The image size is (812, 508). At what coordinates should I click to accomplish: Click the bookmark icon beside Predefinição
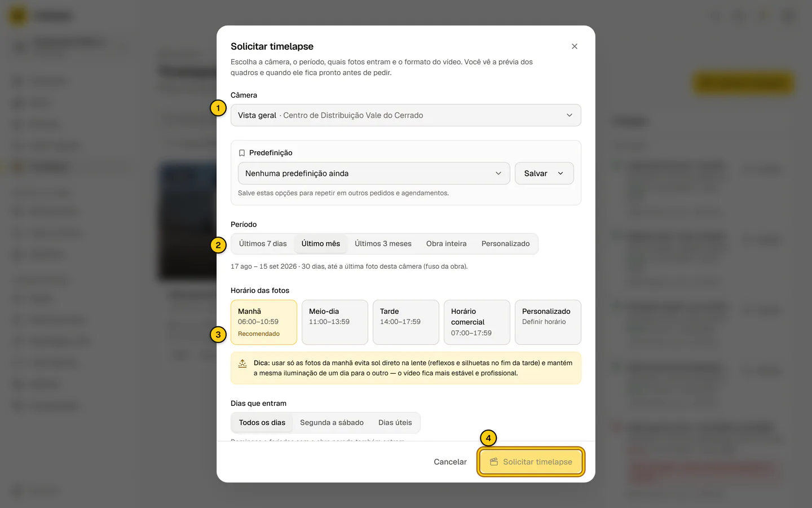coord(242,153)
